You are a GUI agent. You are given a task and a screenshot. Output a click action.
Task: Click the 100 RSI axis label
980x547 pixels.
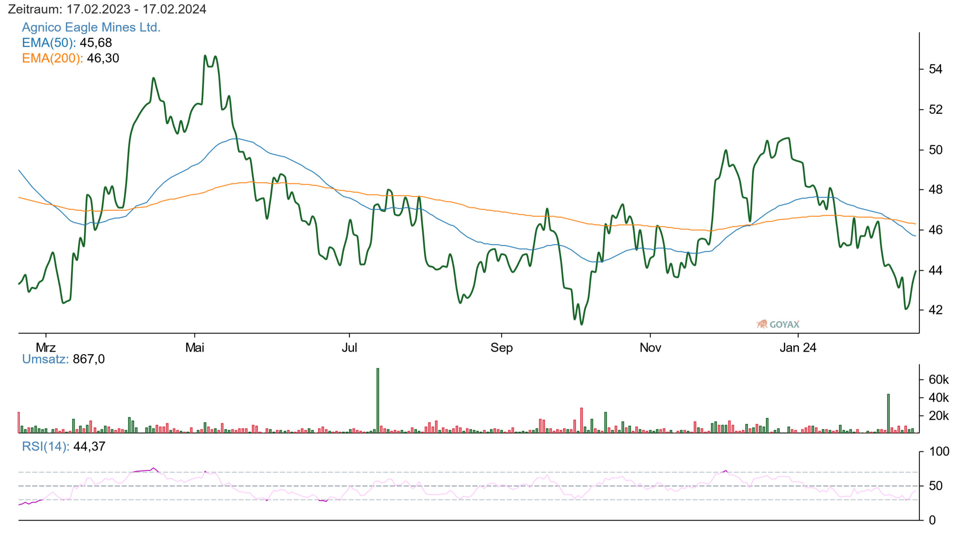tap(939, 452)
